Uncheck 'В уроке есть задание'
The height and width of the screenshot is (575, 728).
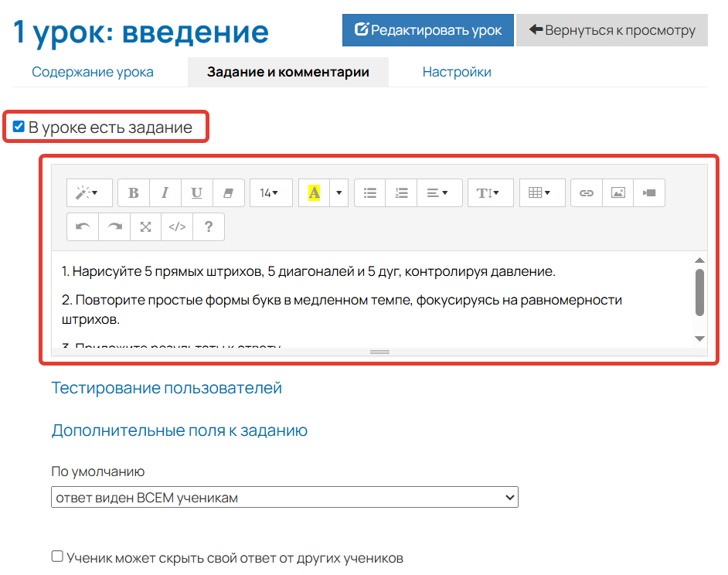pos(18,126)
